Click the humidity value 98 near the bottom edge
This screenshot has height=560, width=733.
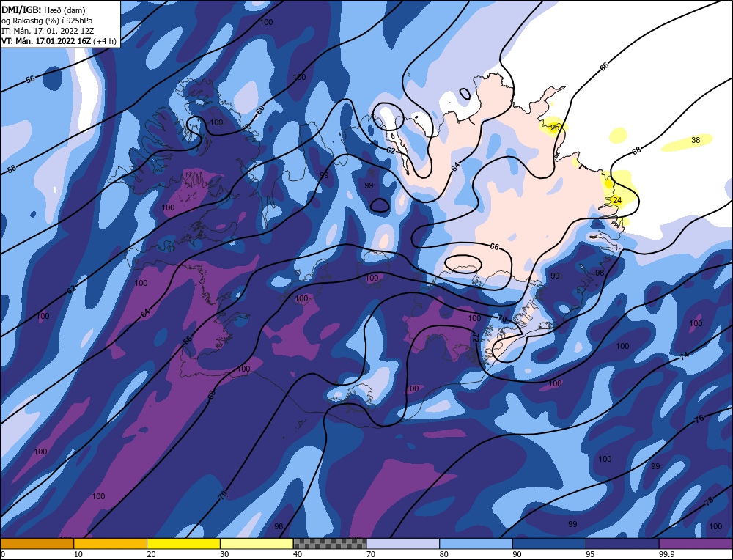279,526
